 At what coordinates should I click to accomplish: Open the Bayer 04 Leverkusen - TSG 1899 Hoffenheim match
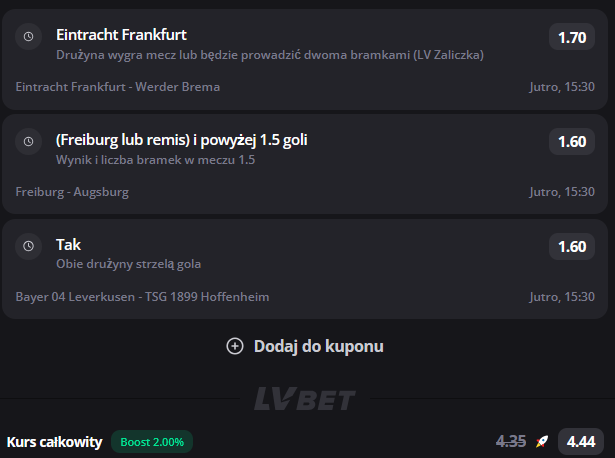click(142, 297)
